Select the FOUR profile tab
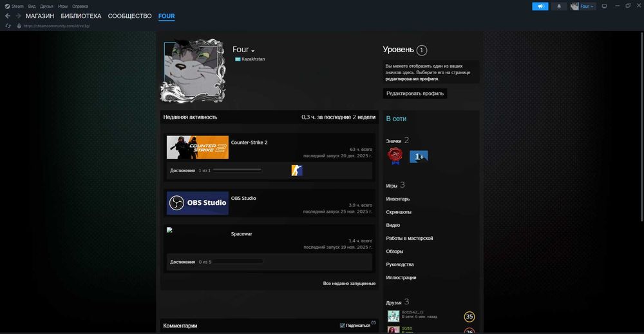This screenshot has width=644, height=334. (x=166, y=16)
